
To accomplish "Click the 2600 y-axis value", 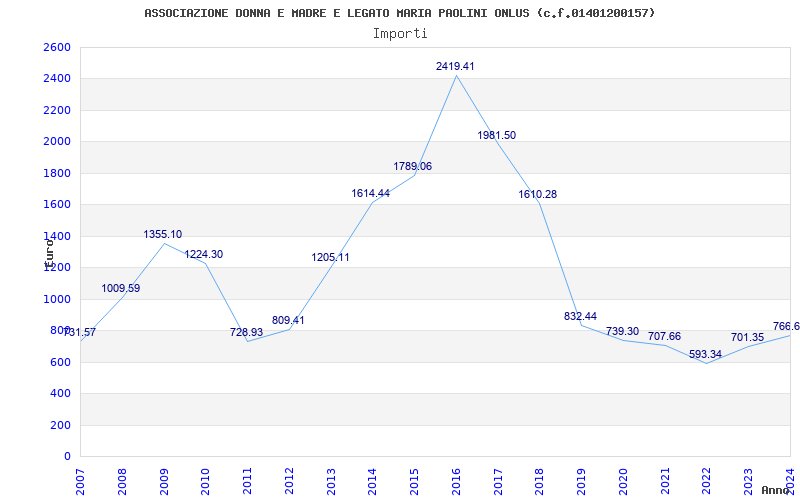I will [57, 47].
